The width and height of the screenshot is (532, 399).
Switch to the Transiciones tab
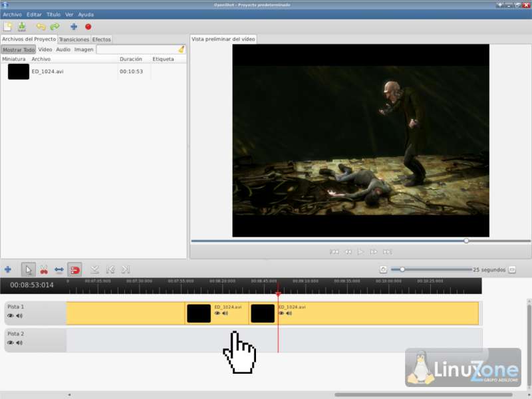pos(74,39)
